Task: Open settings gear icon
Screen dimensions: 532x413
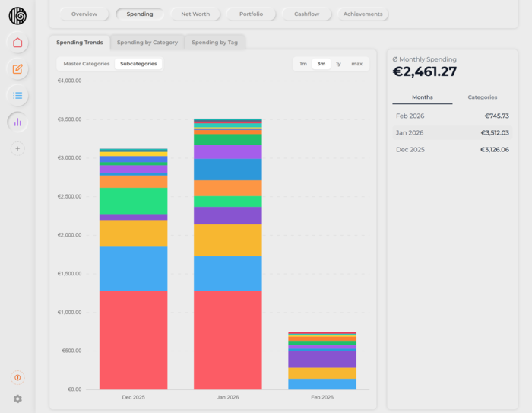Action: (17, 399)
